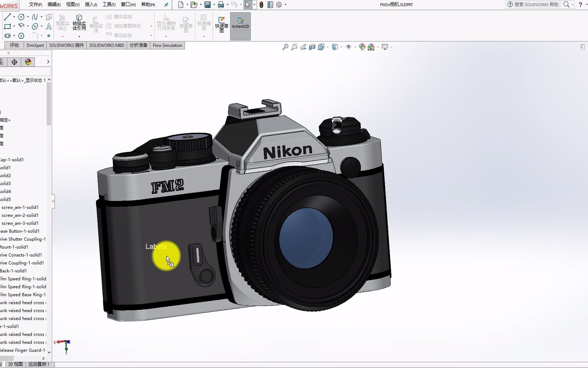
Task: Expand more manager tabs chevron
Action: 48,62
